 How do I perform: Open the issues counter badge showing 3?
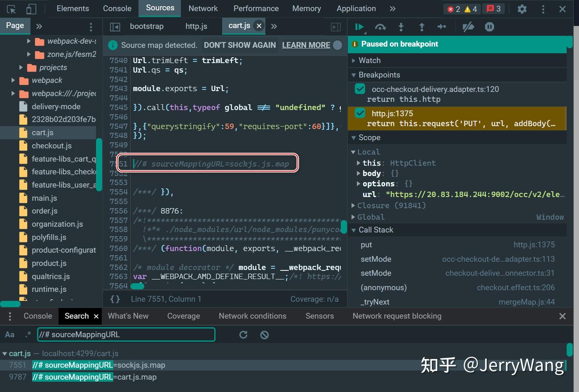pos(494,9)
